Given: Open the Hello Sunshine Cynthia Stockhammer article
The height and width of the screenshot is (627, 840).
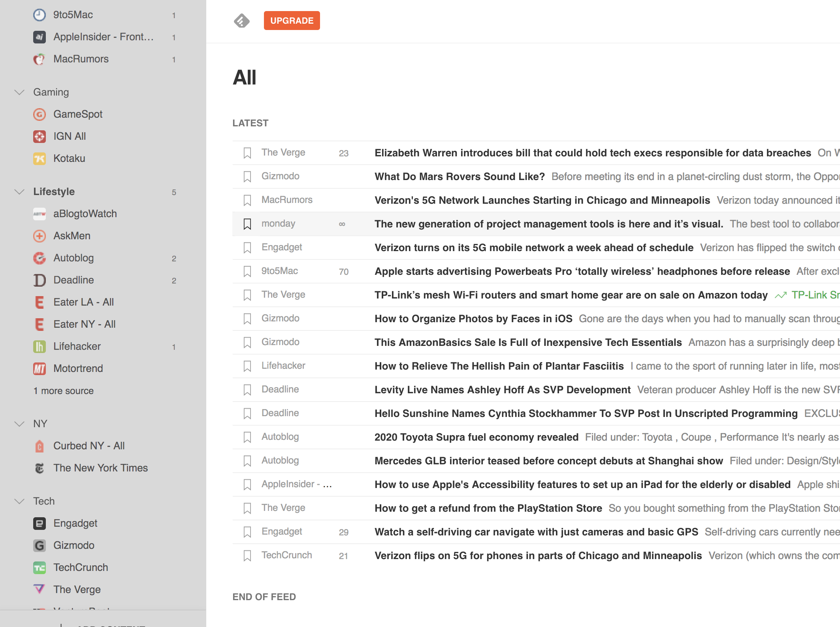Looking at the screenshot, I should click(x=586, y=413).
